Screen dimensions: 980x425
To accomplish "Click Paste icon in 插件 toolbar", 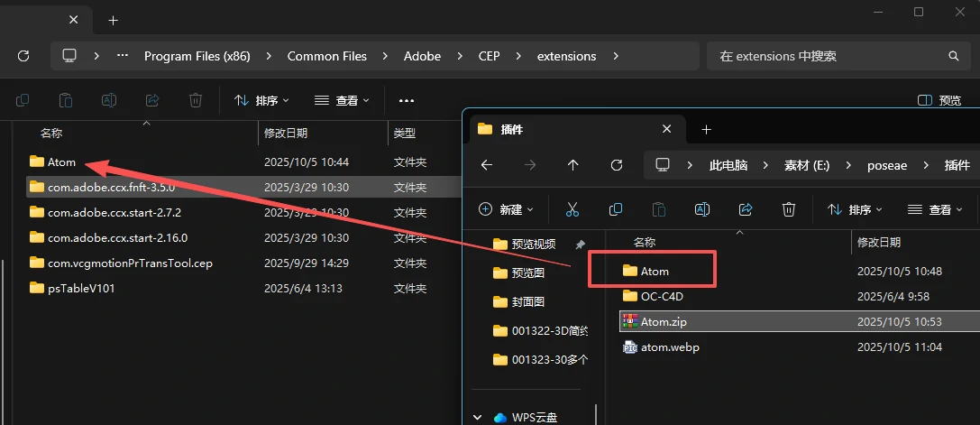I will coord(659,209).
